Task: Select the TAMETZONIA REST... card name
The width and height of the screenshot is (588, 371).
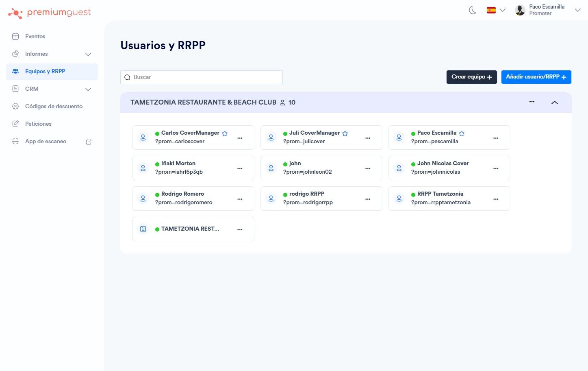Action: pos(190,229)
